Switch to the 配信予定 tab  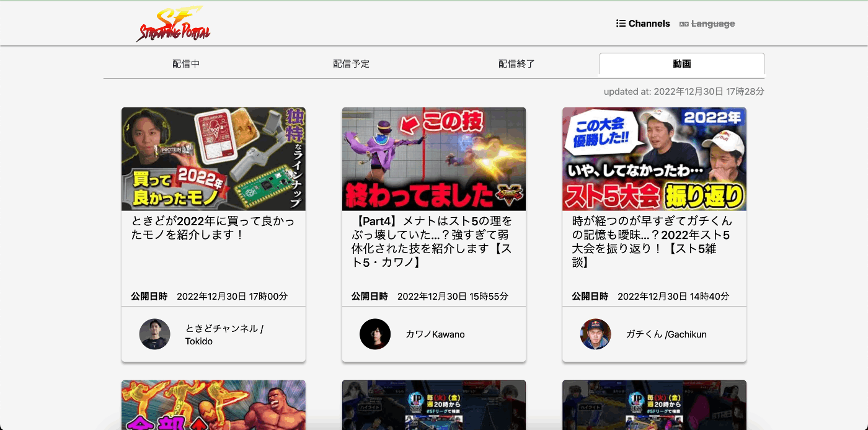click(351, 64)
